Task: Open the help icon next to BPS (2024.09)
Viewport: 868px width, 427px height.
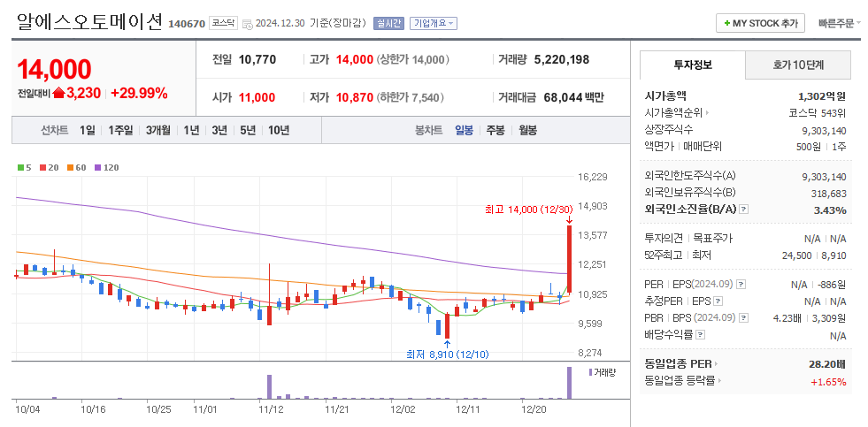Action: pos(743,318)
